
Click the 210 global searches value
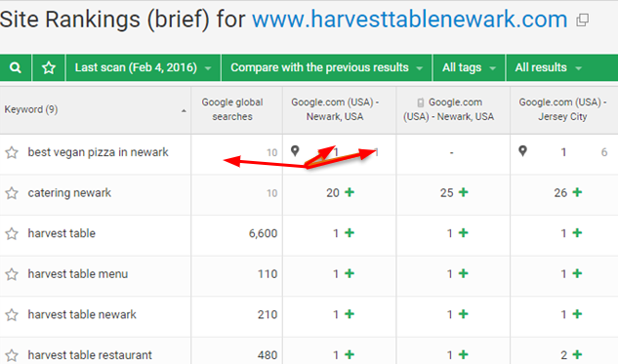tap(268, 315)
